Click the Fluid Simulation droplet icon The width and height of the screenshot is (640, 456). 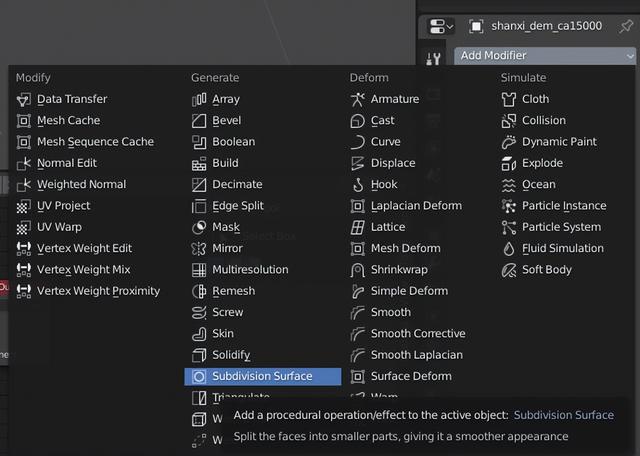tap(509, 248)
